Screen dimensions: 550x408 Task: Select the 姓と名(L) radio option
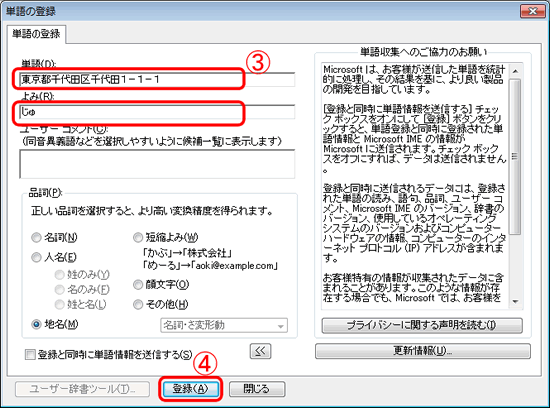click(x=60, y=304)
